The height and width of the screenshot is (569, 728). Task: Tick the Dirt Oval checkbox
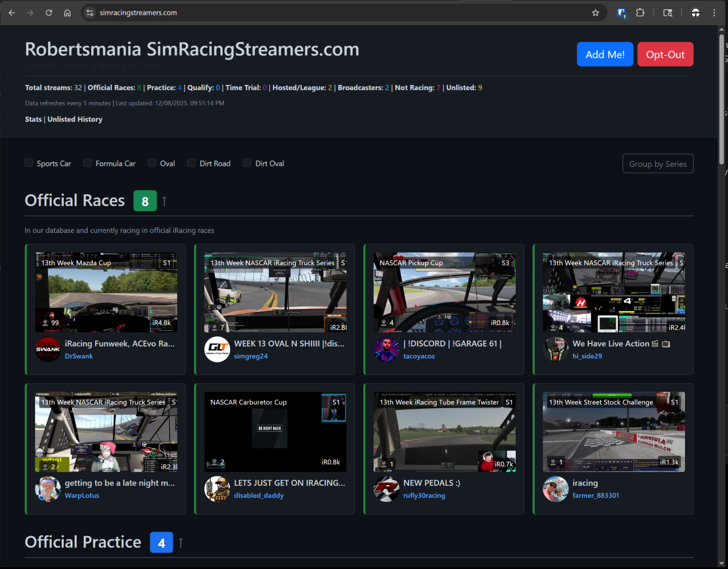coord(247,163)
